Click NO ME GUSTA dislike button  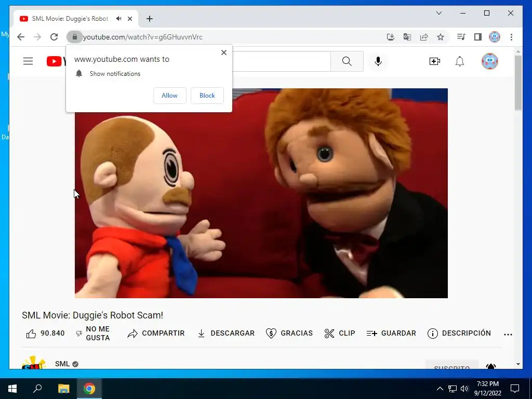[93, 334]
